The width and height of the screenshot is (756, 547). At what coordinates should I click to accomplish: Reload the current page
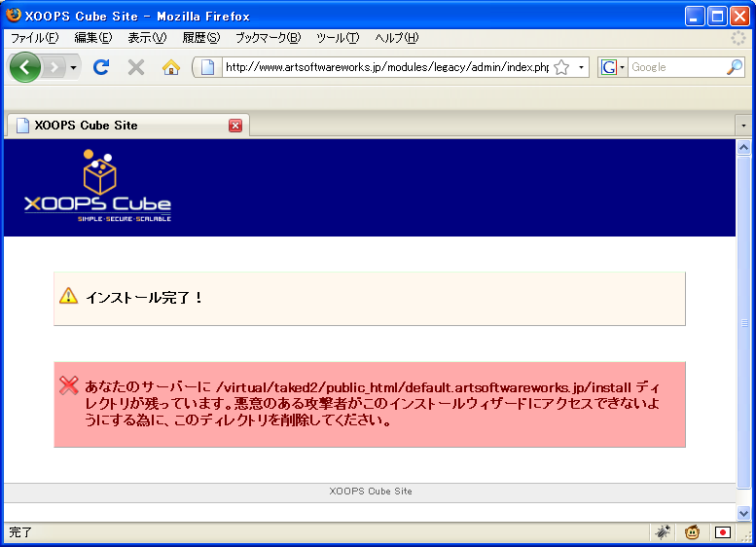pos(100,67)
